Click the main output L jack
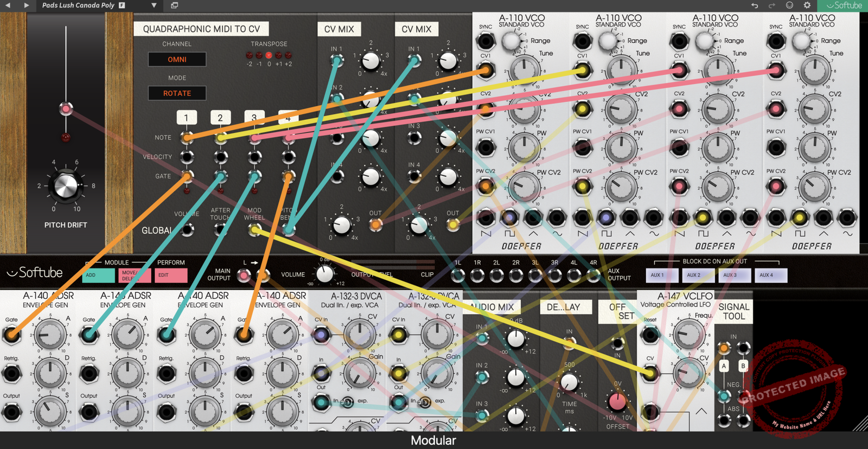 [x=244, y=275]
